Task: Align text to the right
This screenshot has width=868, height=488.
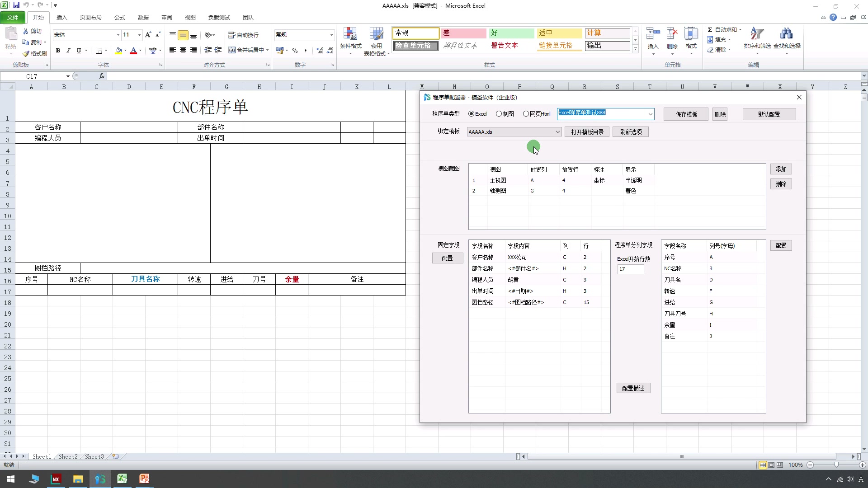Action: click(x=193, y=50)
